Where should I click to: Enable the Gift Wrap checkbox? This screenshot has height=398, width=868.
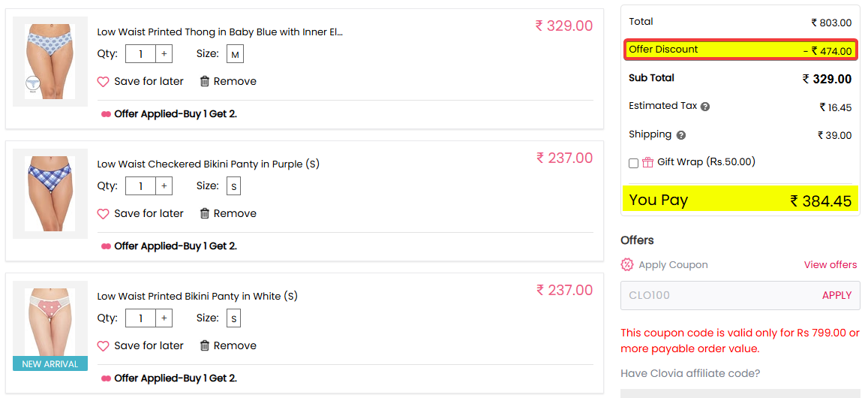634,163
